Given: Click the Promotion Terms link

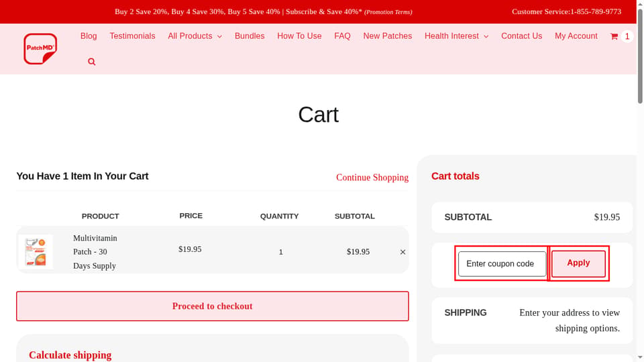Looking at the screenshot, I should pyautogui.click(x=388, y=12).
